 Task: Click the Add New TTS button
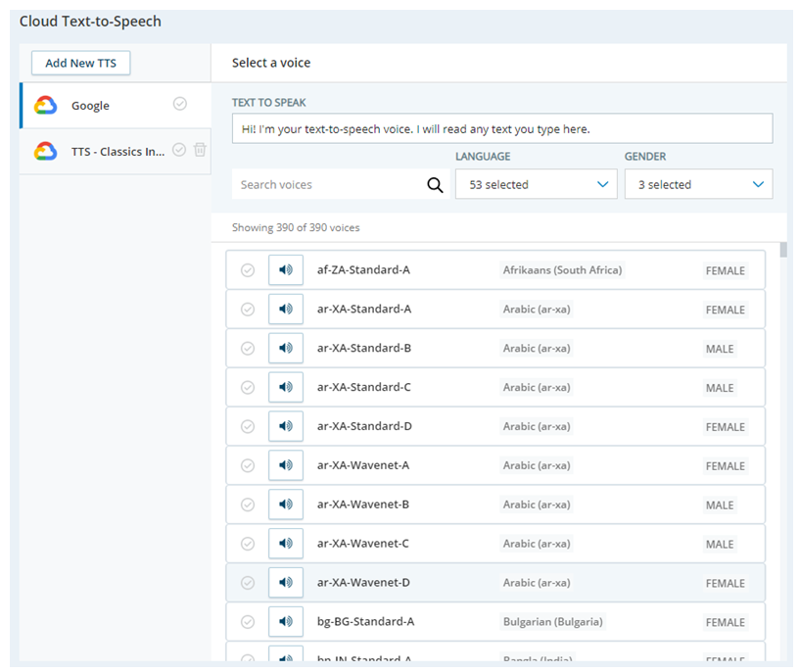pos(81,63)
